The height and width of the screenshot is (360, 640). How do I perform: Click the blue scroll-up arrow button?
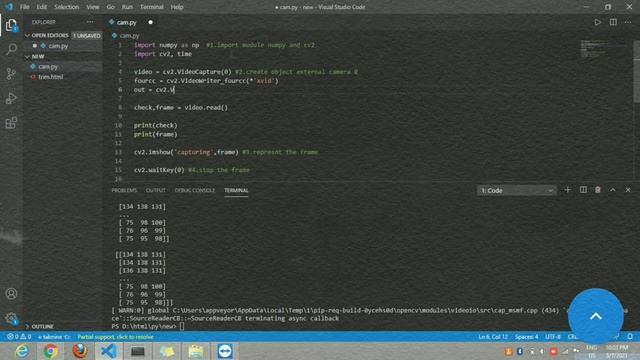596,316
